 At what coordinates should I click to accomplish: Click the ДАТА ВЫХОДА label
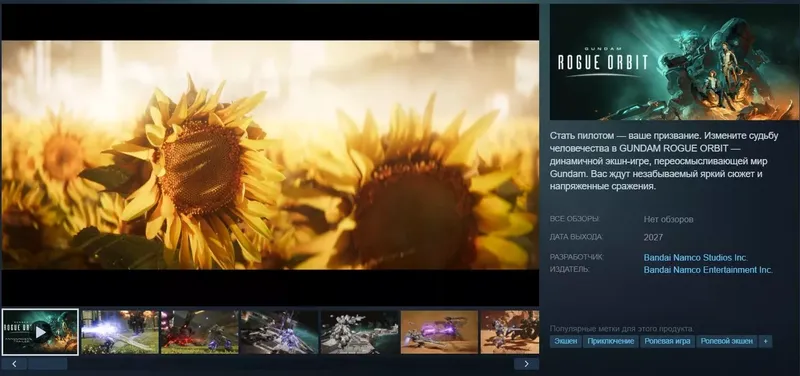point(576,237)
